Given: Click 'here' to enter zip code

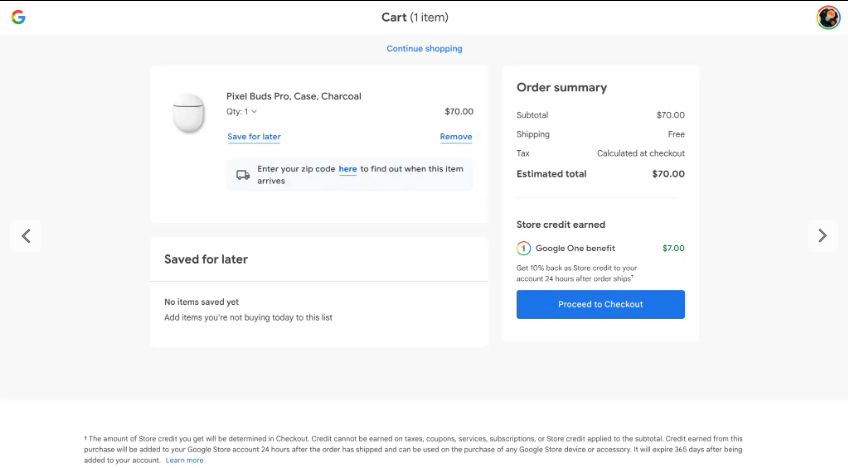Looking at the screenshot, I should tap(348, 169).
